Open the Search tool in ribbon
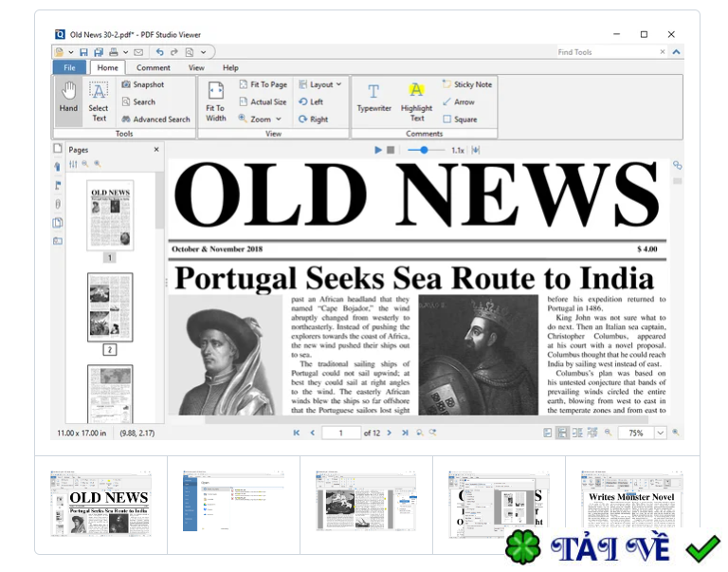 [x=138, y=101]
